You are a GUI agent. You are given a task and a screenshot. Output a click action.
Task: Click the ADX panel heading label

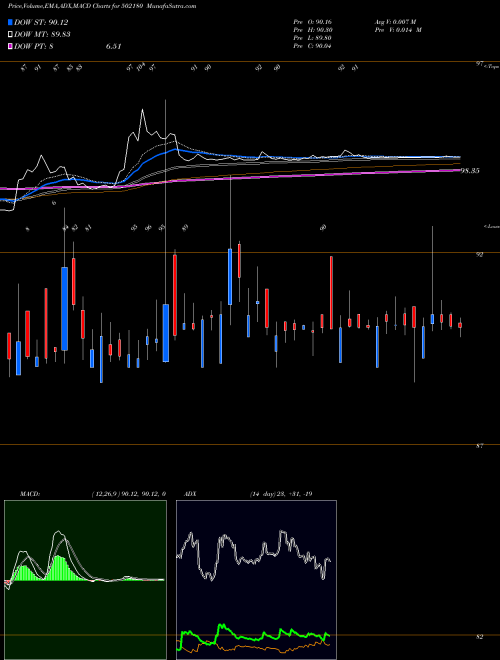[x=191, y=494]
